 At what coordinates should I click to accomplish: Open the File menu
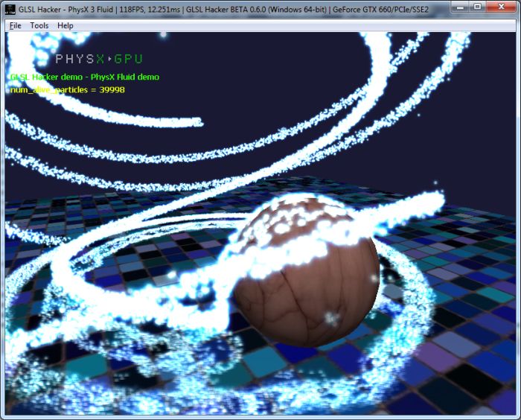pyautogui.click(x=16, y=25)
